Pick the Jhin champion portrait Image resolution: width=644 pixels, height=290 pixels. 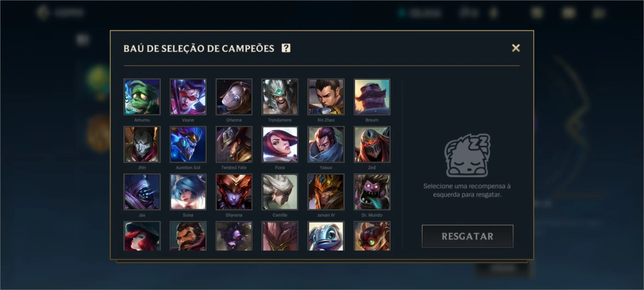click(x=142, y=145)
